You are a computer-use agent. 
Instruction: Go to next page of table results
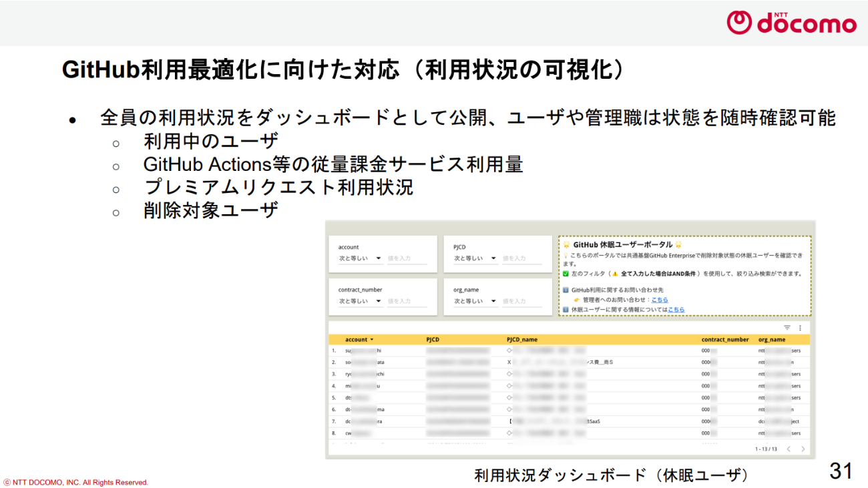[803, 449]
